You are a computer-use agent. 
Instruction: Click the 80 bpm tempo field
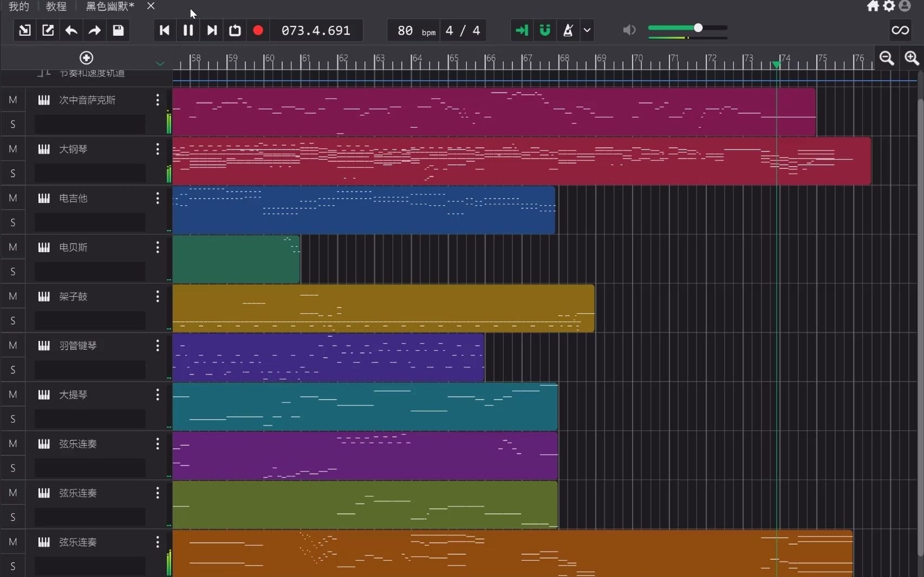[x=414, y=30]
